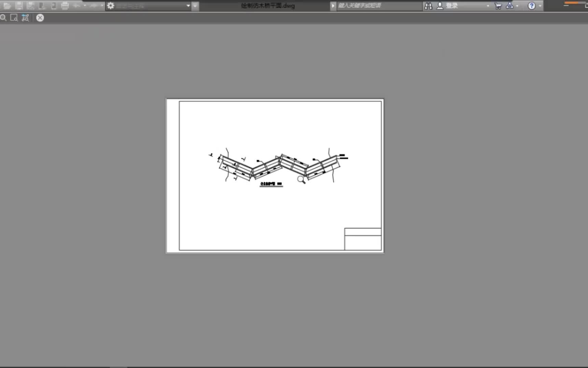Click the Autodesk A360 triangle icon

(509, 5)
